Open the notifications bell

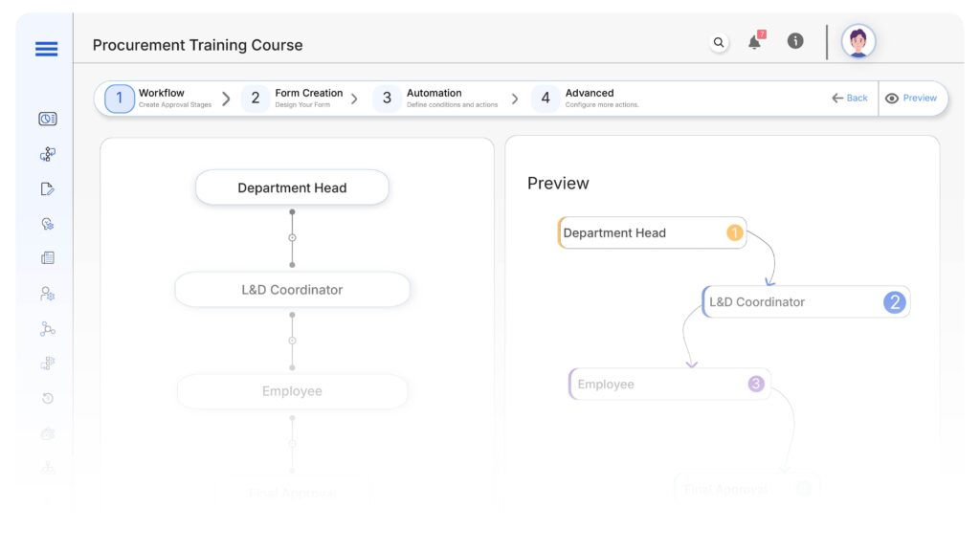pos(755,42)
